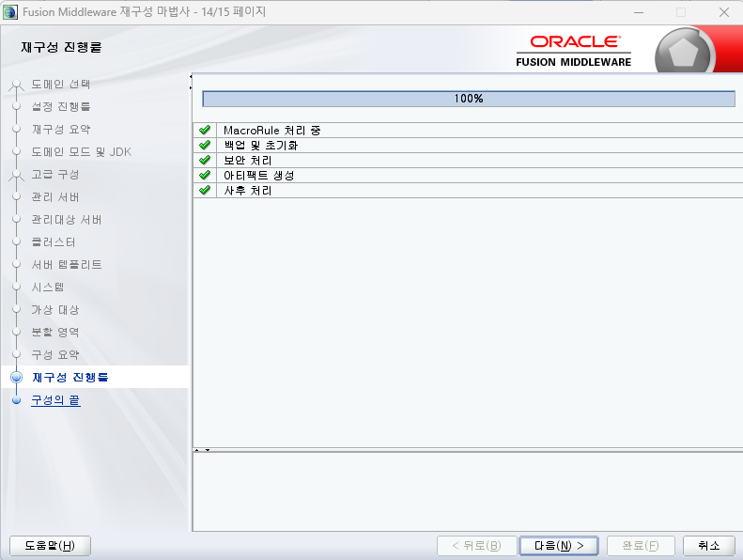Click the step node beside 도메인 선택

click(x=17, y=85)
